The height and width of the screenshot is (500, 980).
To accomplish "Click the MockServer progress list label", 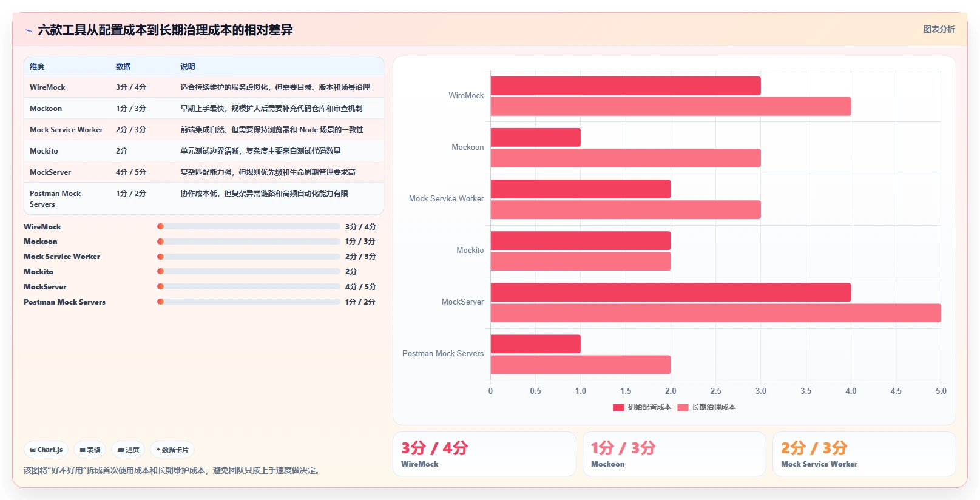I will [x=45, y=287].
